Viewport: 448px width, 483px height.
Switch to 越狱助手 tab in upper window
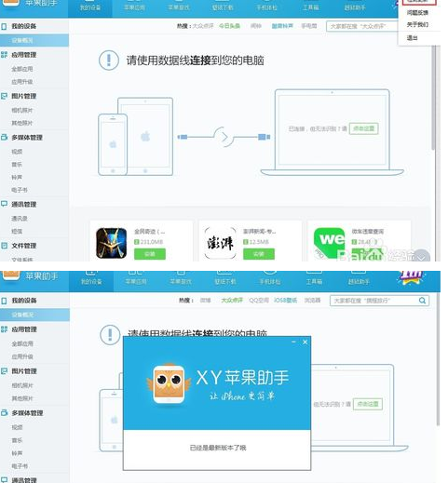click(355, 7)
